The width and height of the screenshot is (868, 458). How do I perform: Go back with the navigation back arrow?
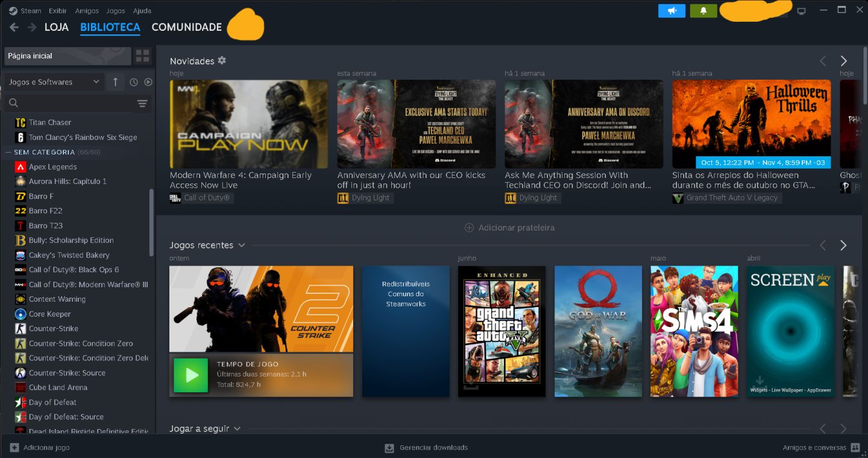point(14,27)
